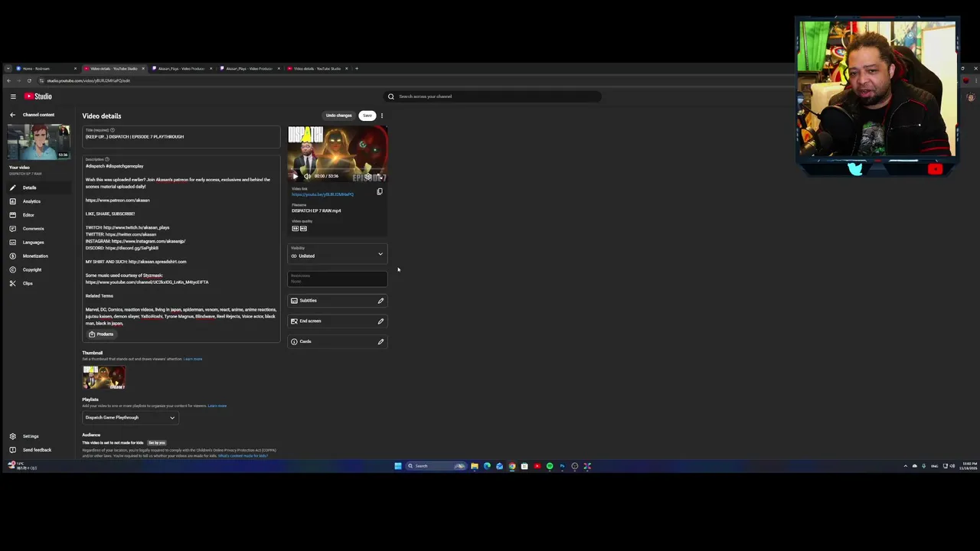Copy the video link
This screenshot has height=551, width=980.
coord(379,191)
